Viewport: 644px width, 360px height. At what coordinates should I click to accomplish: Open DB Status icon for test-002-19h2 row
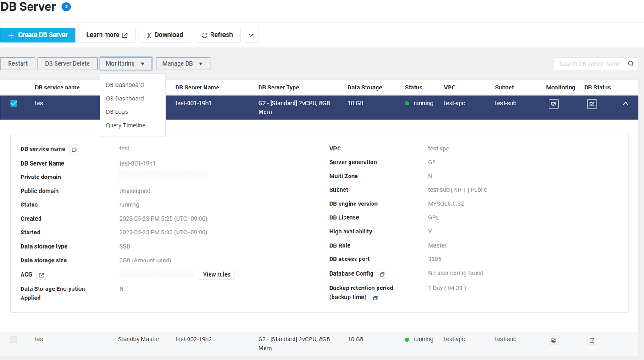tap(592, 340)
